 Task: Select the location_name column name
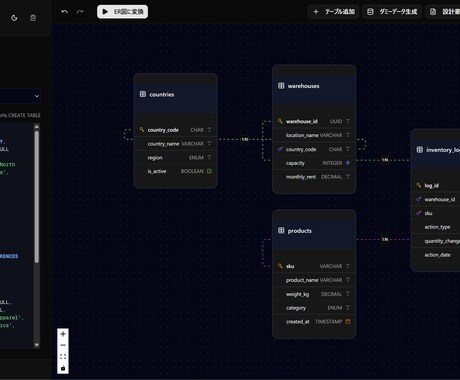(x=302, y=135)
